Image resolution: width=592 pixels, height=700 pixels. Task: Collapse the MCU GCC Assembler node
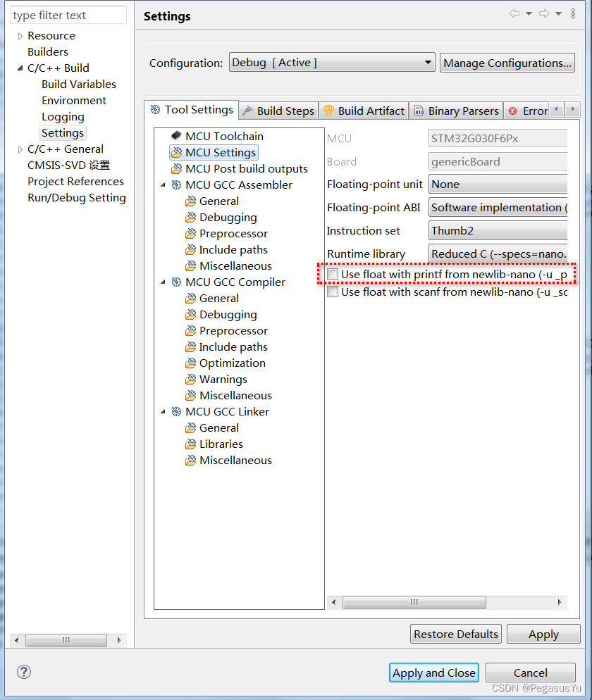pyautogui.click(x=163, y=185)
